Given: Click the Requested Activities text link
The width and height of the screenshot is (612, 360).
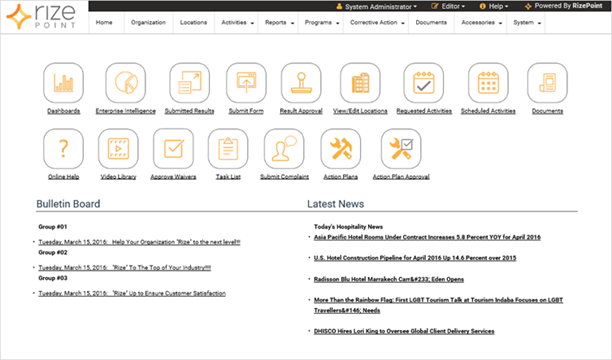Looking at the screenshot, I should click(x=424, y=111).
